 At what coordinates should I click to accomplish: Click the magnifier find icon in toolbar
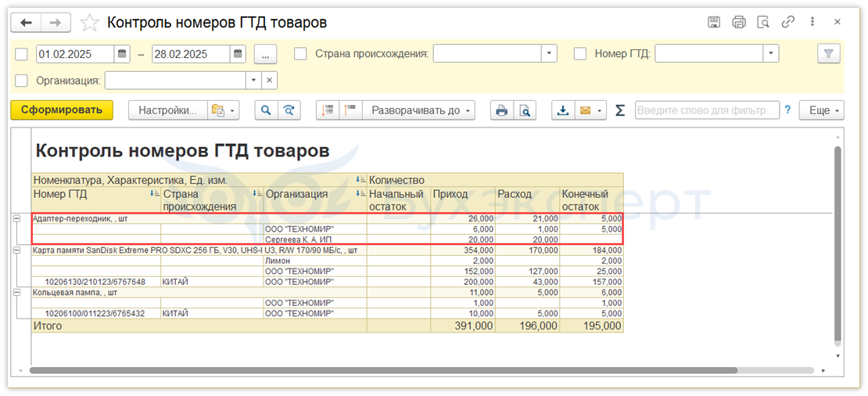pos(267,110)
